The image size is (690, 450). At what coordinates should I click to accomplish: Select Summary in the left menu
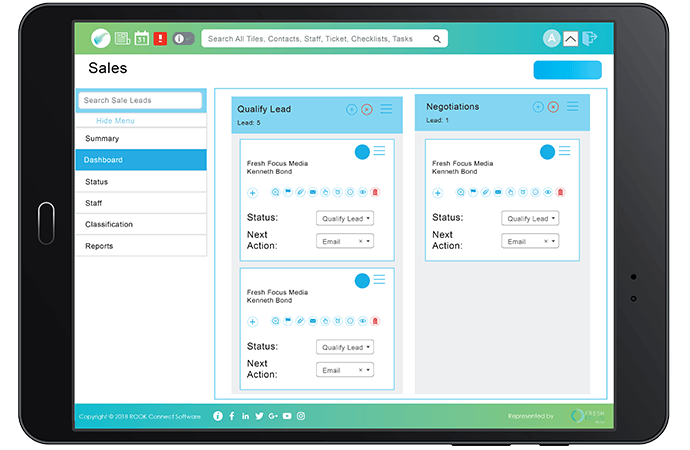coord(141,139)
